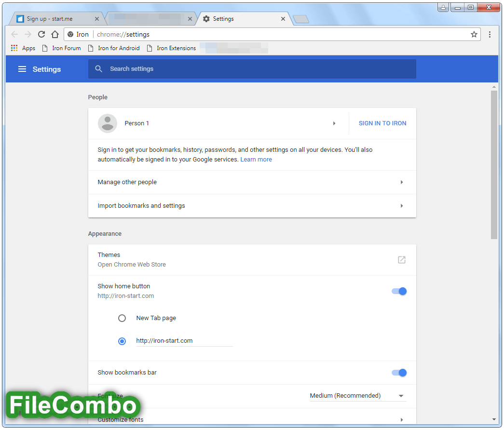Click the Apps grid icon

[14, 48]
